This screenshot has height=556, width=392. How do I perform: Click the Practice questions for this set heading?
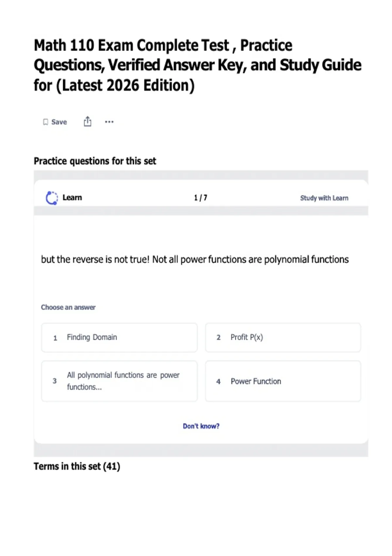pyautogui.click(x=95, y=161)
